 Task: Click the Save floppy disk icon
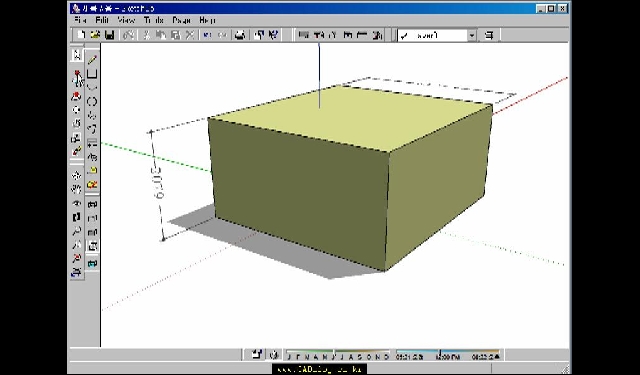coord(109,35)
